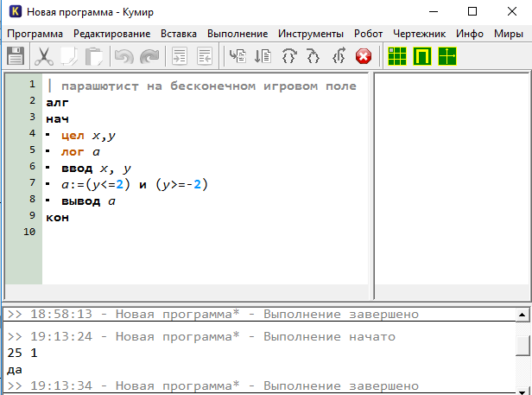Minimize the Кумир window
532x395 pixels.
434,11
